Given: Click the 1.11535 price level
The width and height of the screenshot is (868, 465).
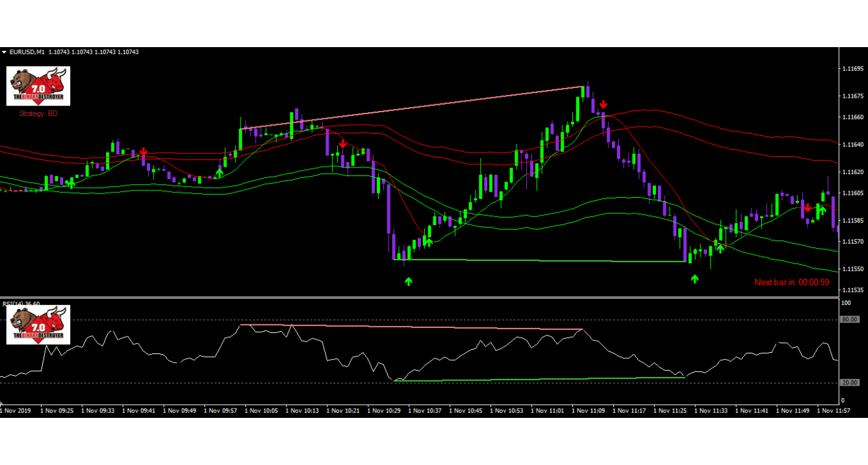Looking at the screenshot, I should pyautogui.click(x=854, y=290).
